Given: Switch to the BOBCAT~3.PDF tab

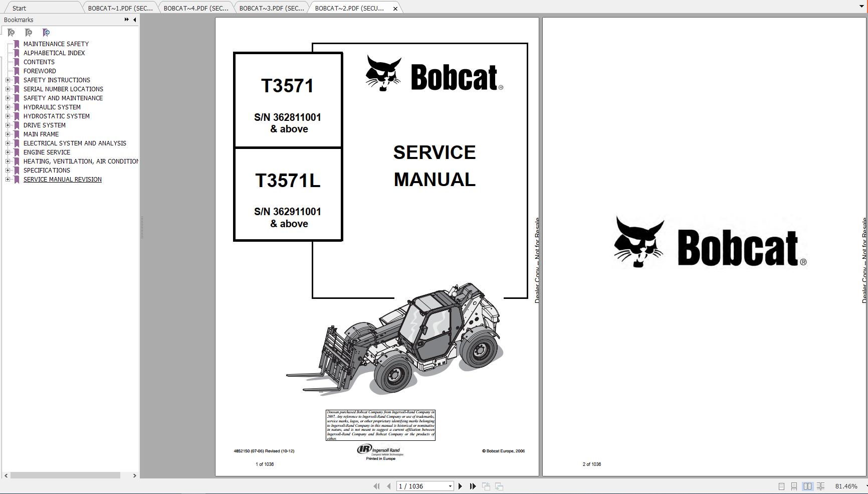Looking at the screenshot, I should pos(271,8).
